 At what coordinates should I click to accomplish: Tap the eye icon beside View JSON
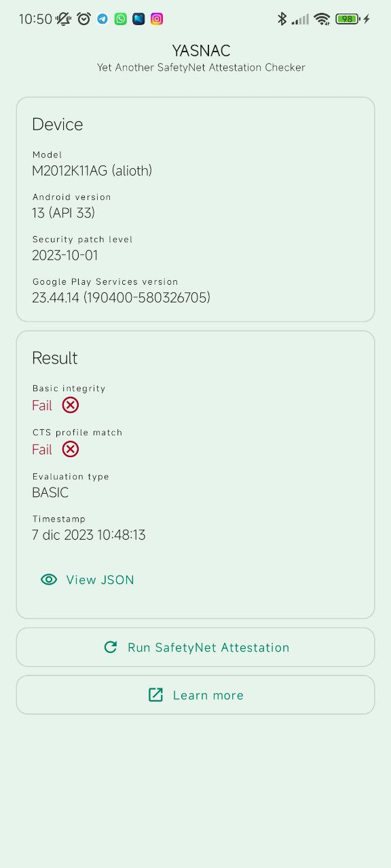49,579
